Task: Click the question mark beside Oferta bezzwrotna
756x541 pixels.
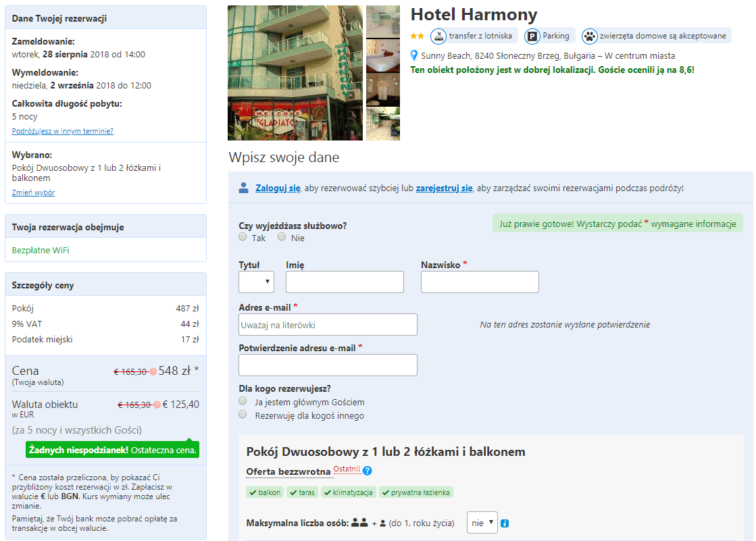Action: click(368, 471)
